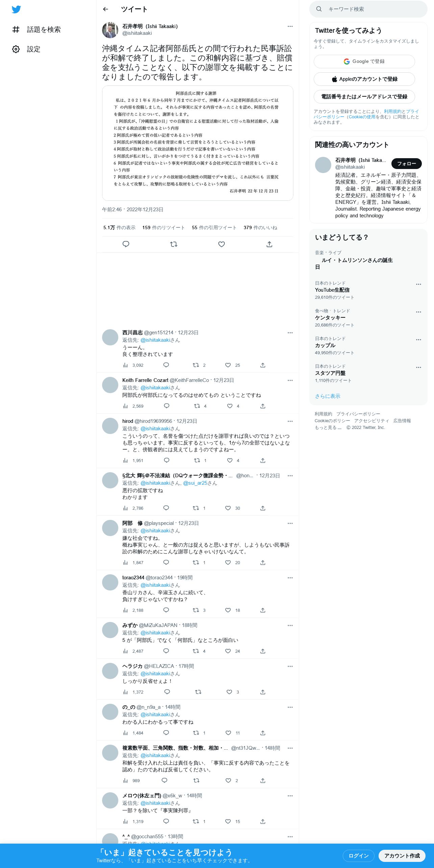Open more options for YouTube生配信 trend
Viewport: 434px width, 868px height.
point(418,284)
